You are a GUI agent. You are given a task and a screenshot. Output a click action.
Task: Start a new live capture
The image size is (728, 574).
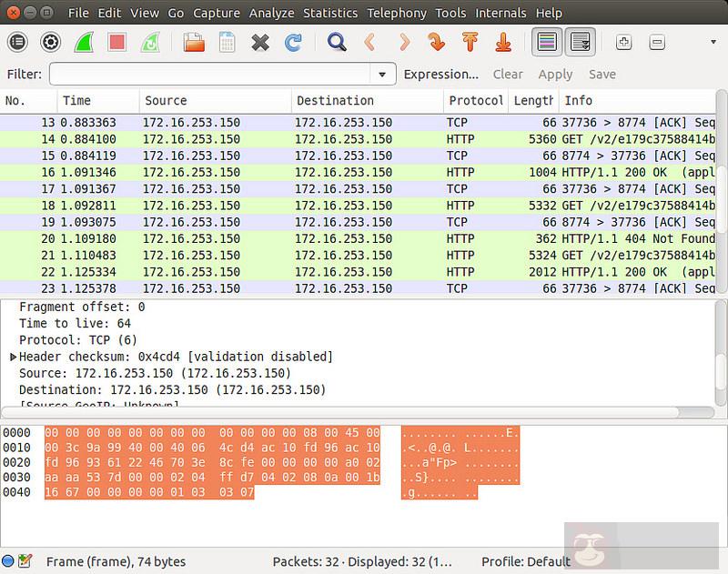click(x=86, y=42)
